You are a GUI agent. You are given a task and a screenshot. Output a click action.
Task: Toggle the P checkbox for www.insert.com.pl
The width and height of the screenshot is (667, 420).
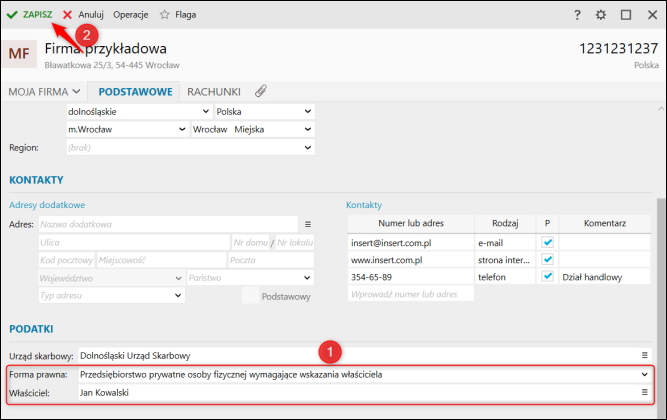click(x=547, y=260)
